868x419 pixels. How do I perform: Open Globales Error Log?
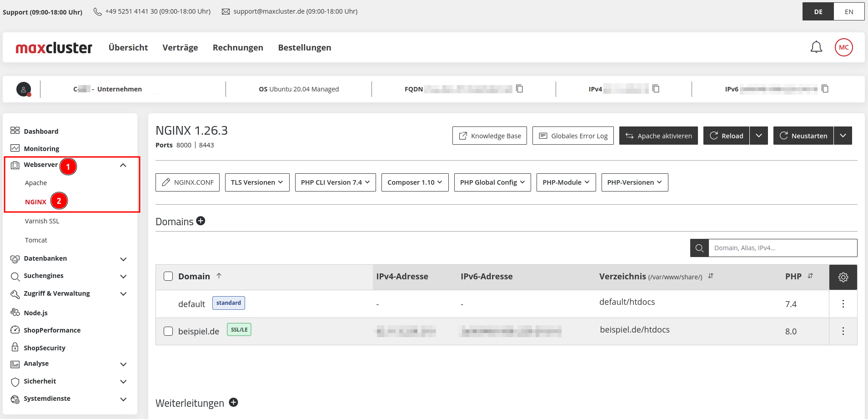(573, 136)
